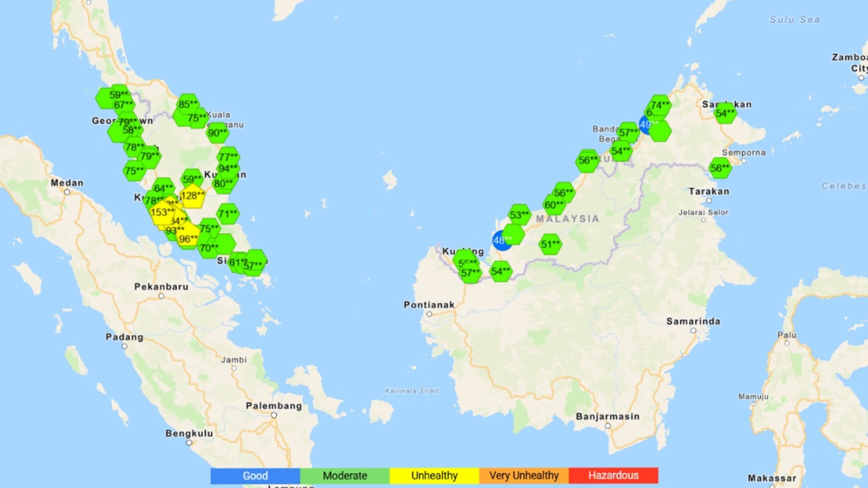Click the green 71 station marker
The width and height of the screenshot is (868, 488).
[x=228, y=214]
